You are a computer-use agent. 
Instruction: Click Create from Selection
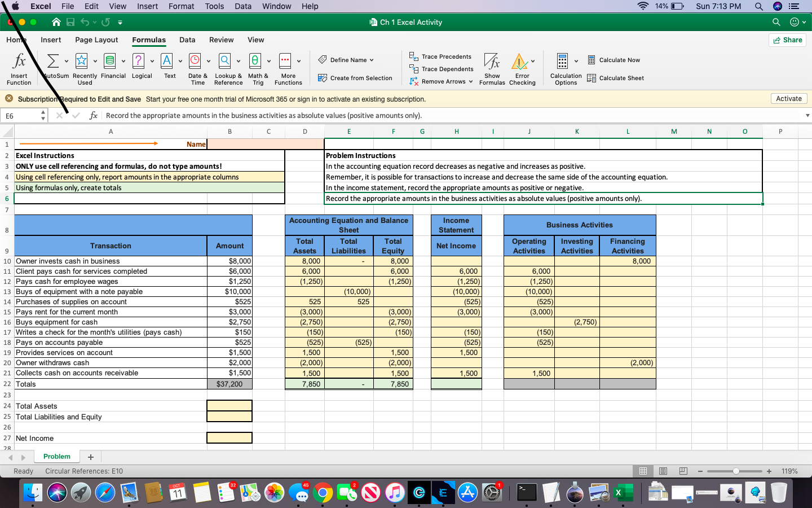(355, 78)
